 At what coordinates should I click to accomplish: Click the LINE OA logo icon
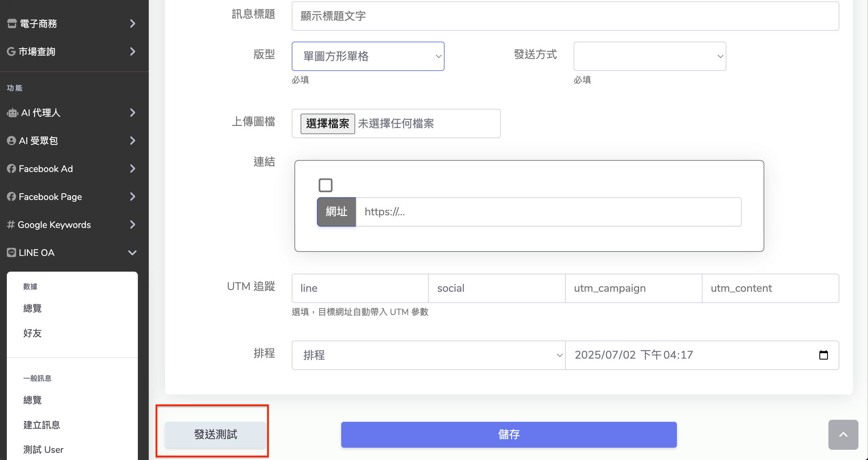click(x=11, y=253)
